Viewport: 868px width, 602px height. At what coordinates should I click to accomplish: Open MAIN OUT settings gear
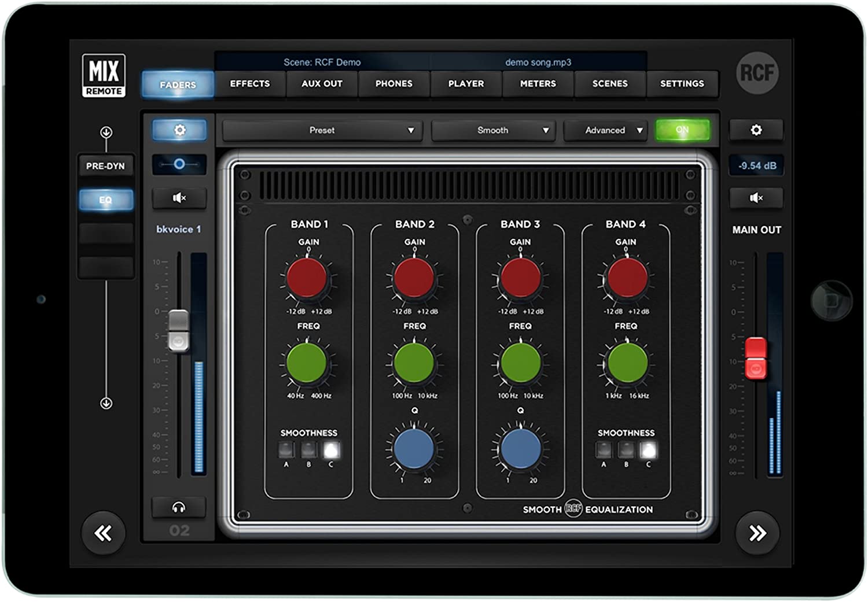click(x=756, y=130)
